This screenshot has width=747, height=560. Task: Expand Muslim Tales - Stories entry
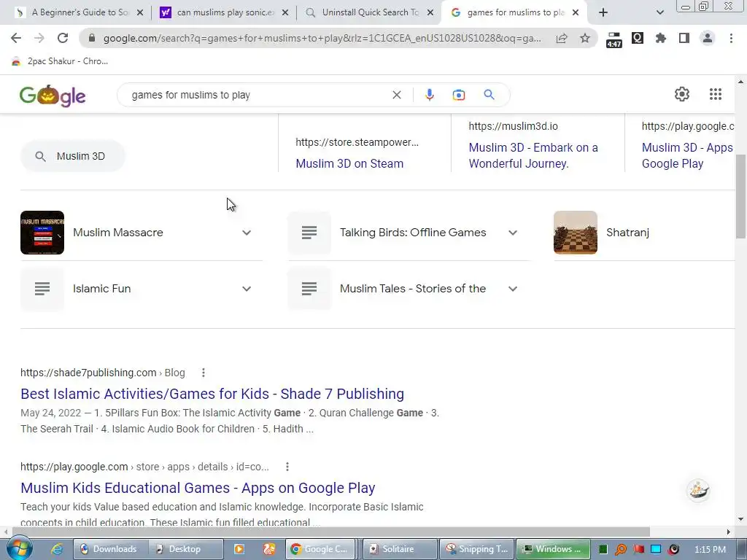pos(513,289)
